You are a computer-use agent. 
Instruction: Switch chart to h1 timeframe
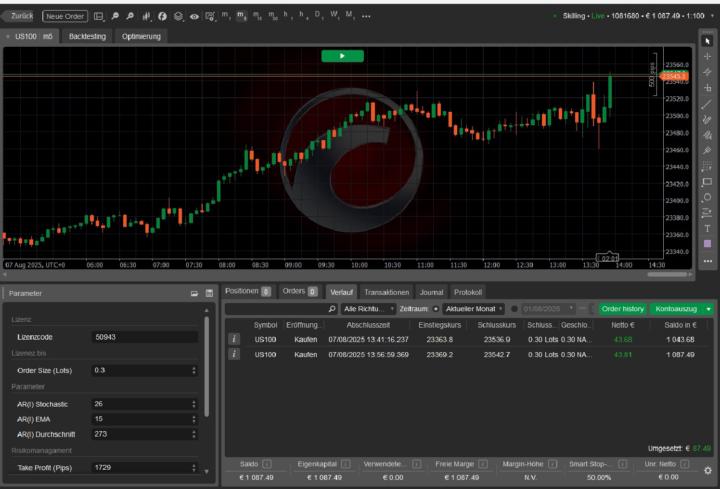[286, 15]
